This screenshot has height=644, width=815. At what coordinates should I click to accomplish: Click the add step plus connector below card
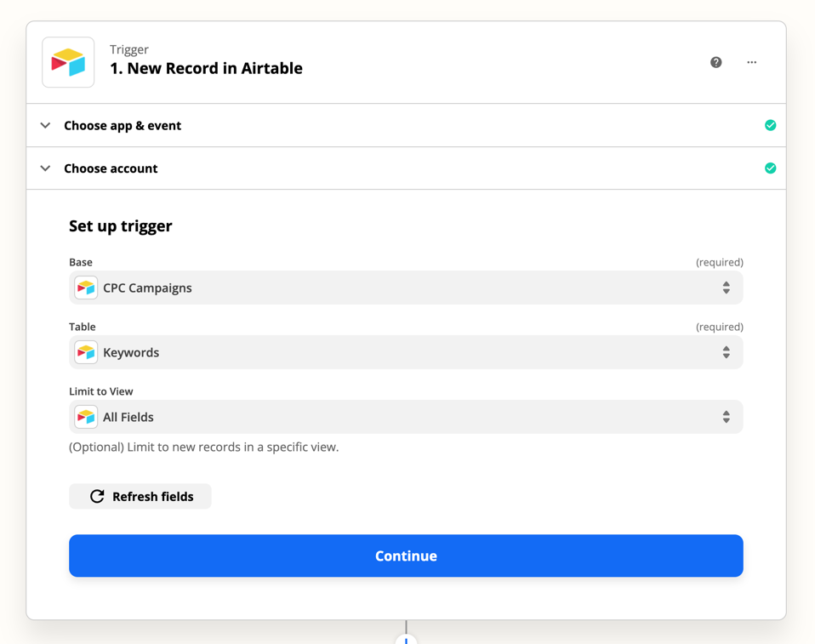406,639
